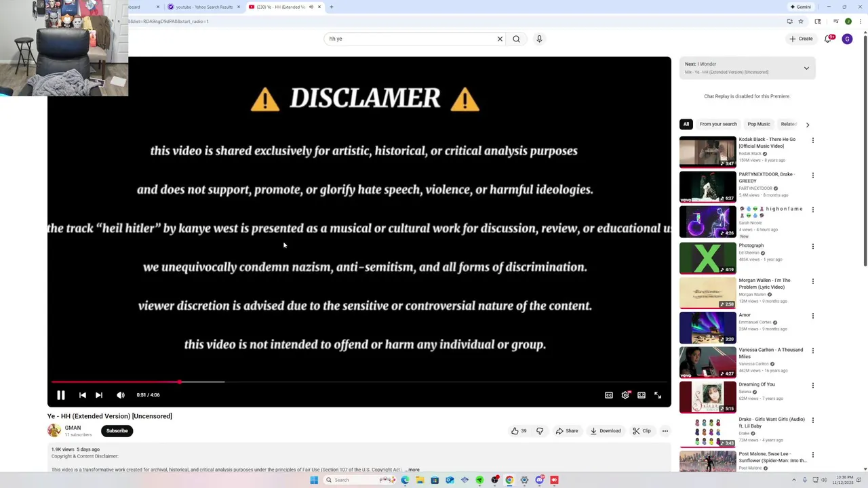Expand the Next: I Wonder playlist panel
868x488 pixels.
pyautogui.click(x=806, y=68)
